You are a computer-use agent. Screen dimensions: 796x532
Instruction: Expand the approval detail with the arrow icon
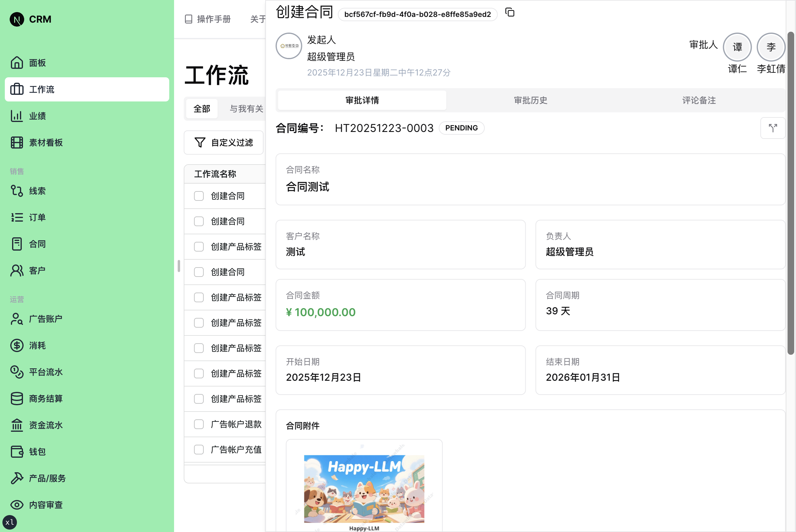(x=773, y=128)
